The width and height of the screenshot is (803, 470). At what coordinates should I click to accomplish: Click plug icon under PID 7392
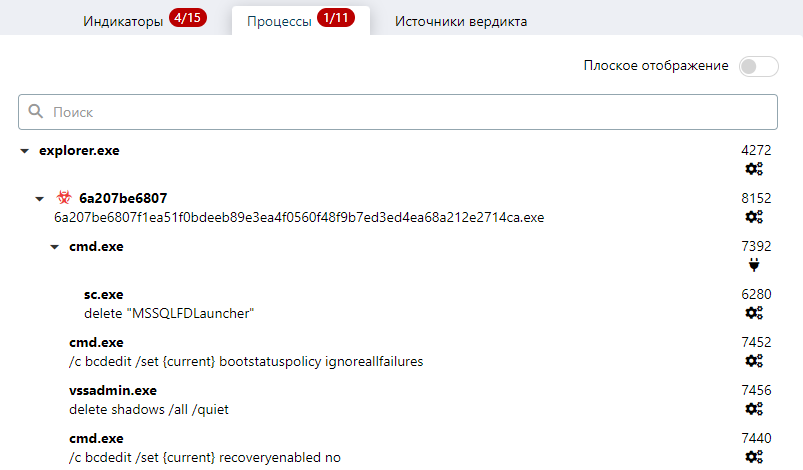tap(754, 265)
